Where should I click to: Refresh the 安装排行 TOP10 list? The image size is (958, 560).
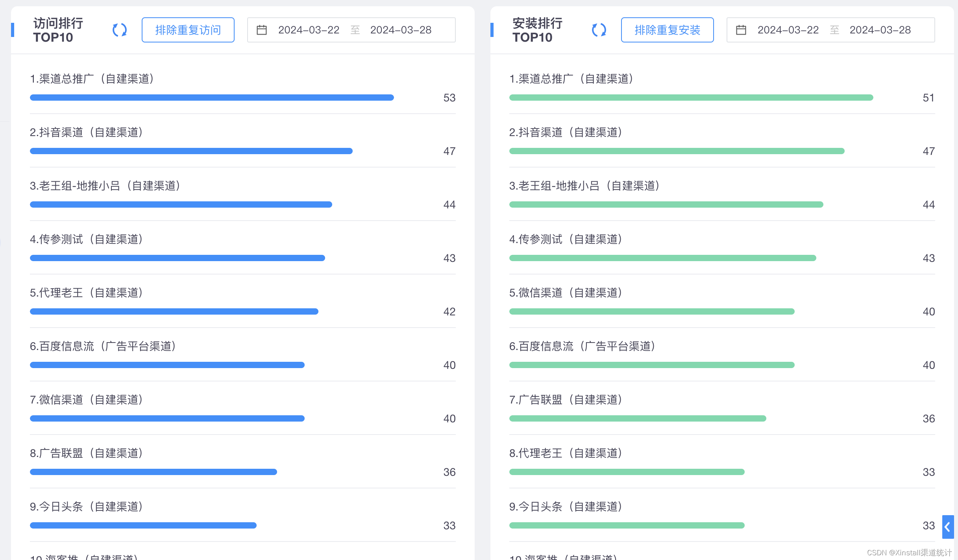pyautogui.click(x=599, y=30)
